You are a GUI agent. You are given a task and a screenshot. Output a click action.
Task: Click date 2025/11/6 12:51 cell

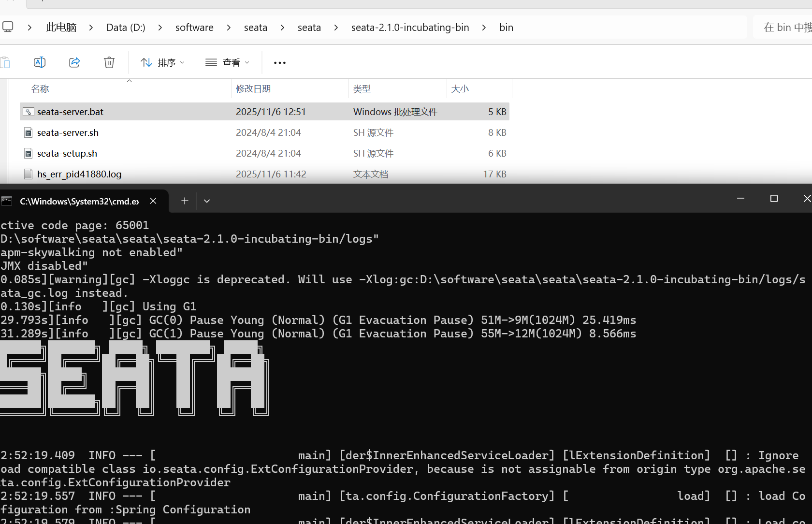pos(271,112)
